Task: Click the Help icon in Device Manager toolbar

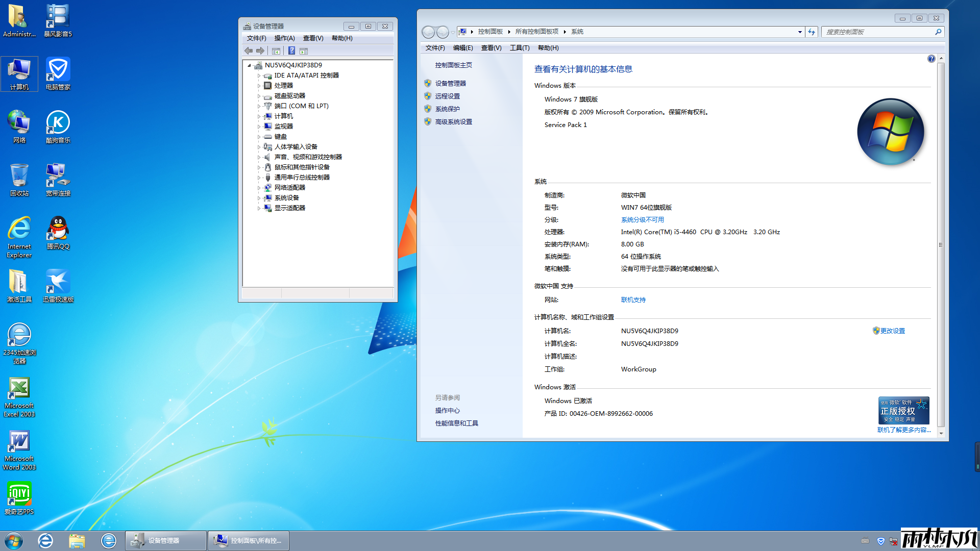Action: point(291,51)
